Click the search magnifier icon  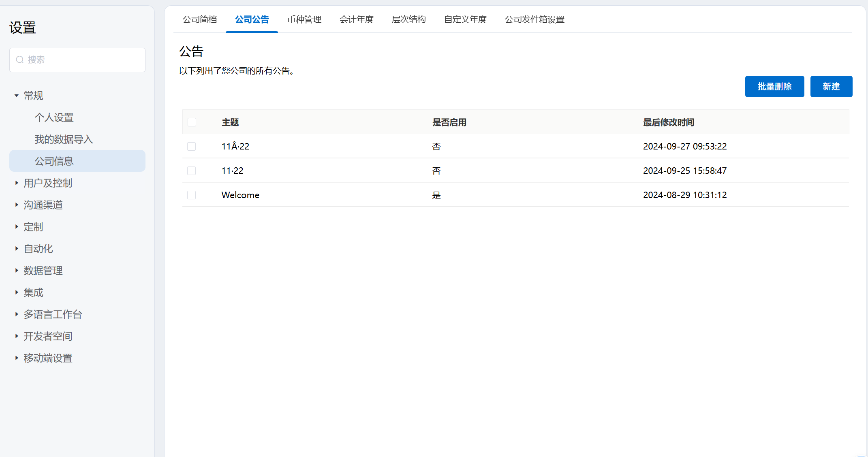(x=19, y=60)
